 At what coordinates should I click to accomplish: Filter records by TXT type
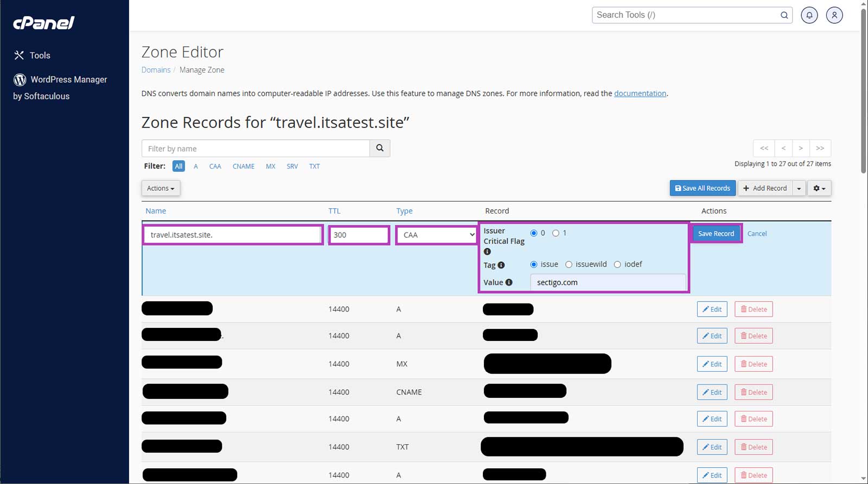[314, 166]
